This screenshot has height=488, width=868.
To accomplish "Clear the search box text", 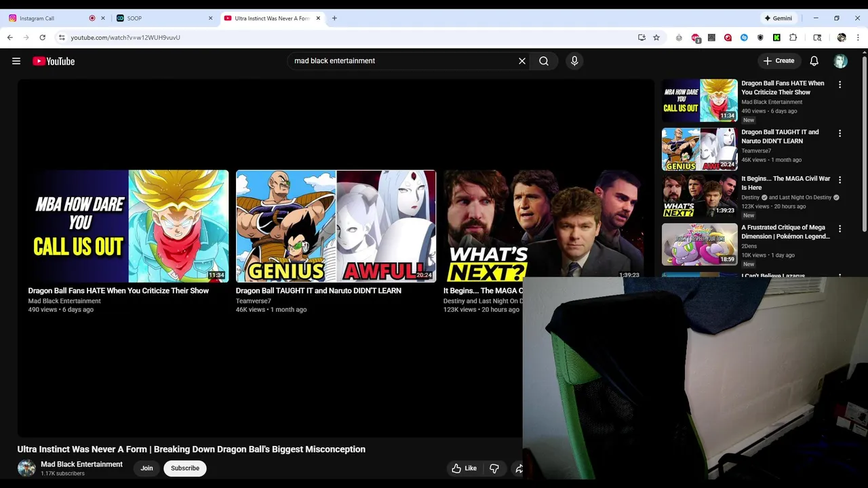I will point(522,61).
